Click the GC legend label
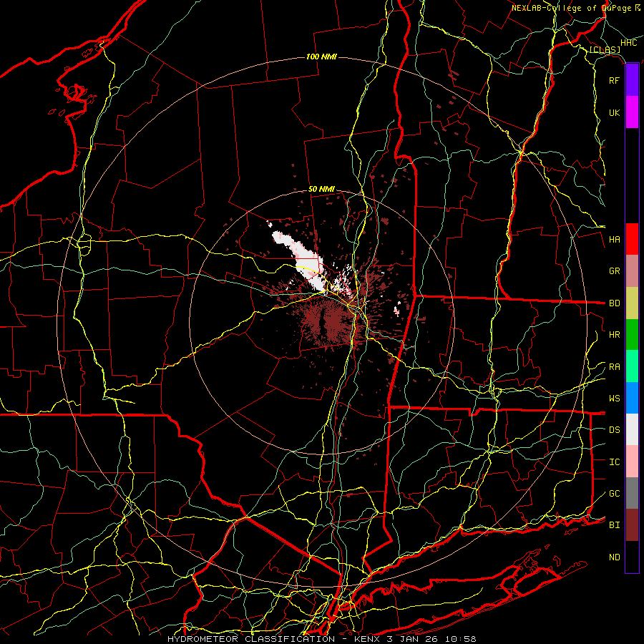 coord(615,494)
